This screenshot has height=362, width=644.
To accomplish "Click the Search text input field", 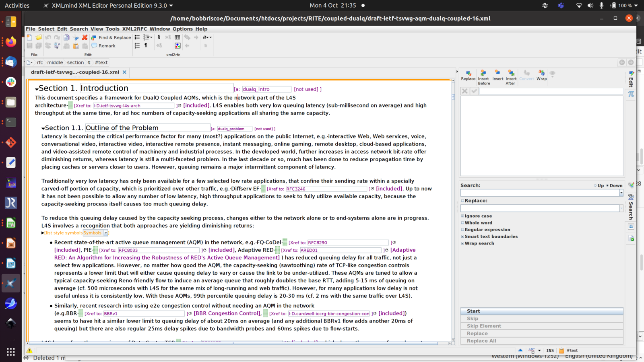I will click(x=539, y=193).
